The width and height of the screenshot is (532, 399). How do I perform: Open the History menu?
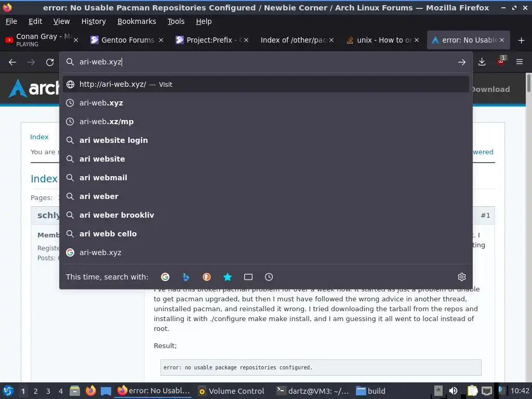click(x=94, y=21)
